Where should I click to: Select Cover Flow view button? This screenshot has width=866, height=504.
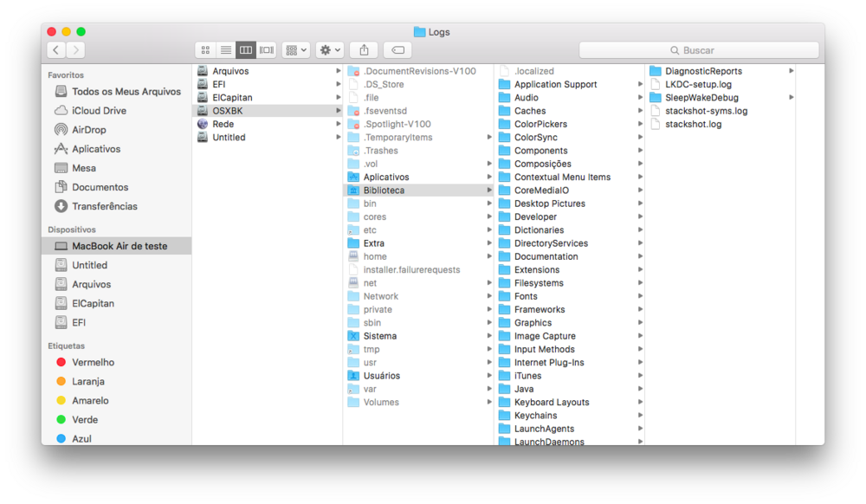point(267,50)
